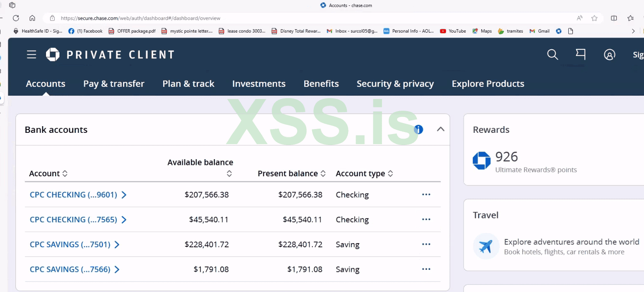This screenshot has height=292, width=644.
Task: Open CPC SAVINGS (...7501) account
Action: click(74, 244)
